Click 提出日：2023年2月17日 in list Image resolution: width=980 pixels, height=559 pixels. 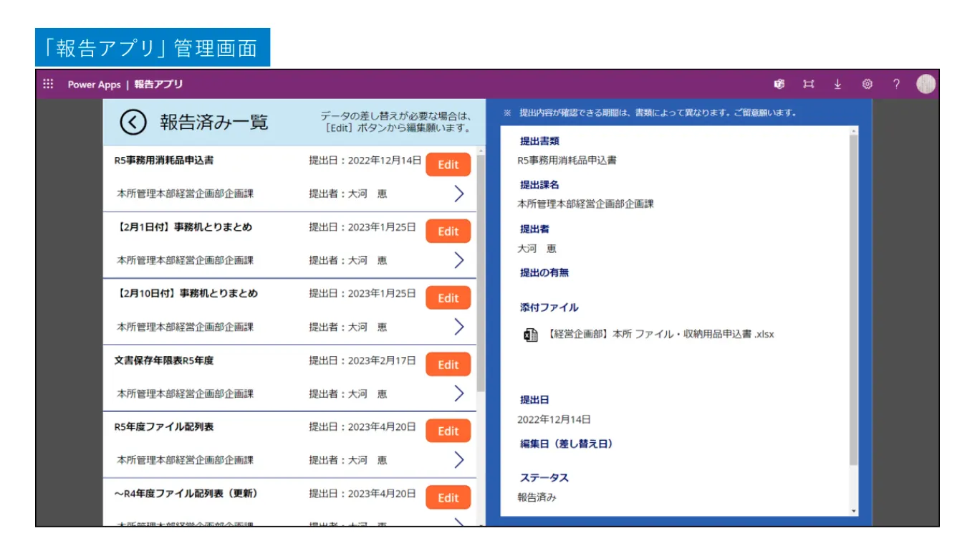[x=362, y=360]
